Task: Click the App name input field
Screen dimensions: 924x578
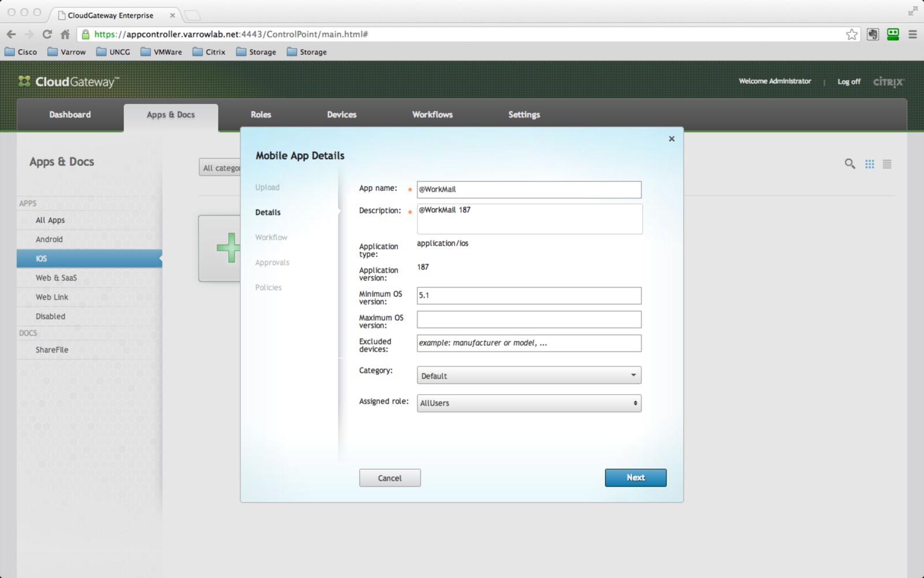Action: 529,190
